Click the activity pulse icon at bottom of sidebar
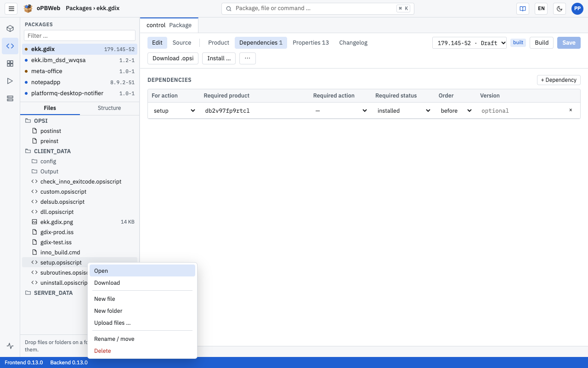The height and width of the screenshot is (368, 588). coord(10,346)
